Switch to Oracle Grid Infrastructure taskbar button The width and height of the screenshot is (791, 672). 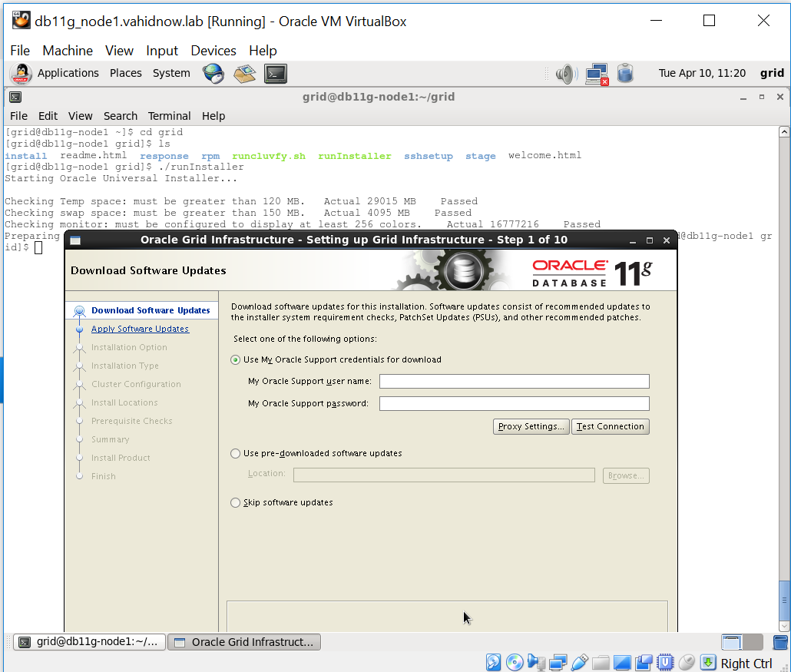point(244,642)
